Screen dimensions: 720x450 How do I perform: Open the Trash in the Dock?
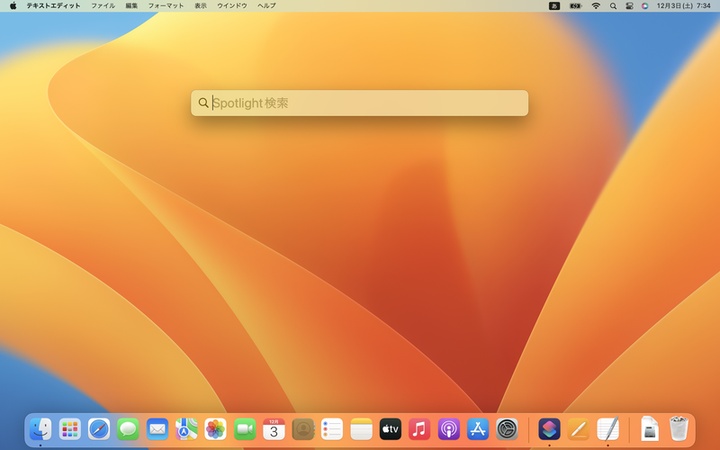coord(678,428)
